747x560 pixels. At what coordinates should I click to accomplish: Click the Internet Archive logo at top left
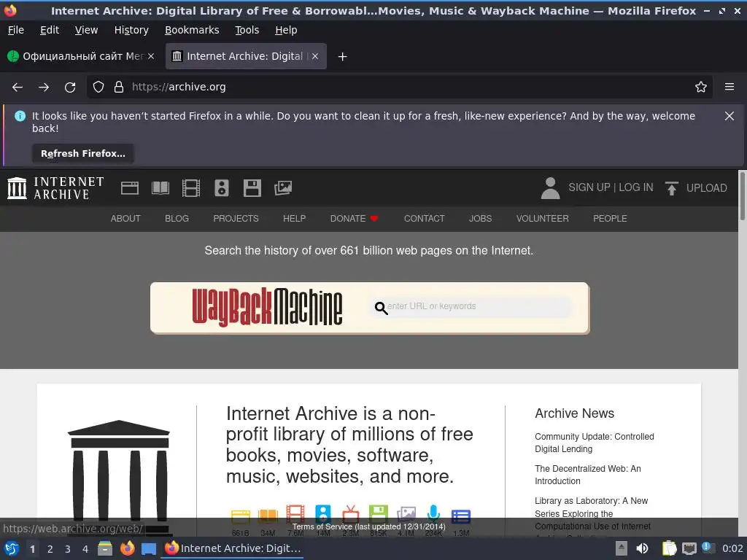[x=55, y=188]
